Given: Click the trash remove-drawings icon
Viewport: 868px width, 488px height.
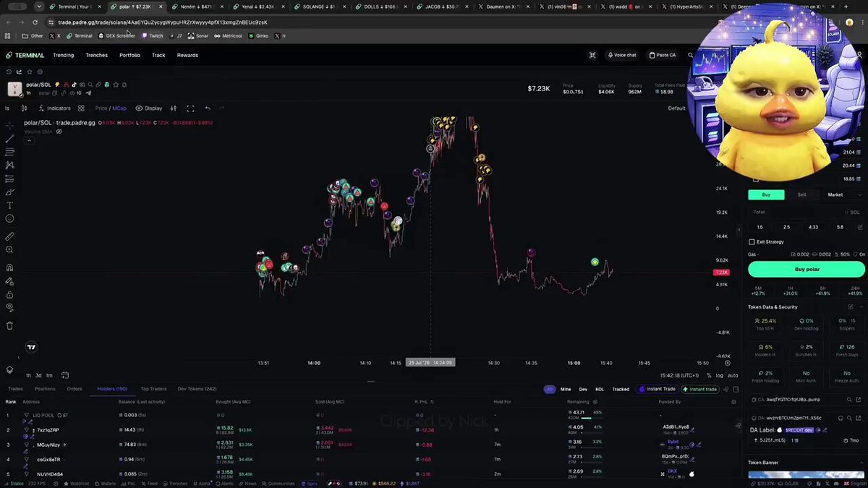Looking at the screenshot, I should click(x=9, y=325).
